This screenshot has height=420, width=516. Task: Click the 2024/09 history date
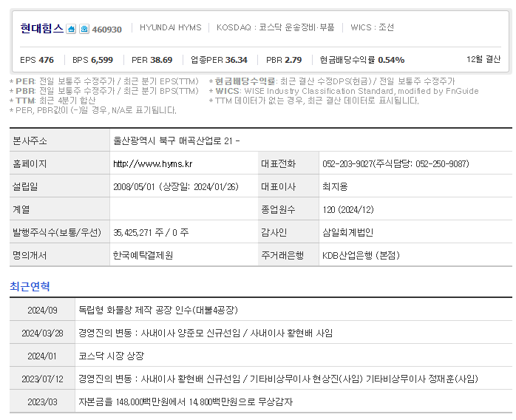(42, 310)
